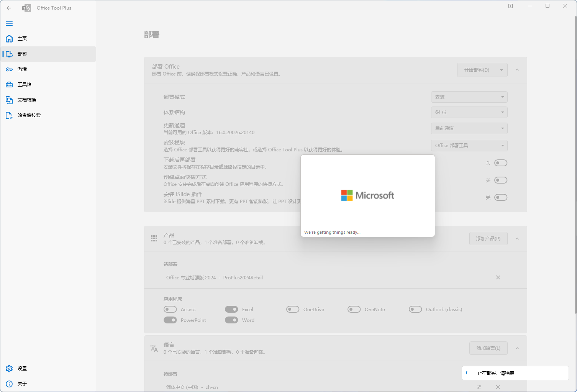Click the back arrow icon
This screenshot has width=577, height=392.
[9, 8]
